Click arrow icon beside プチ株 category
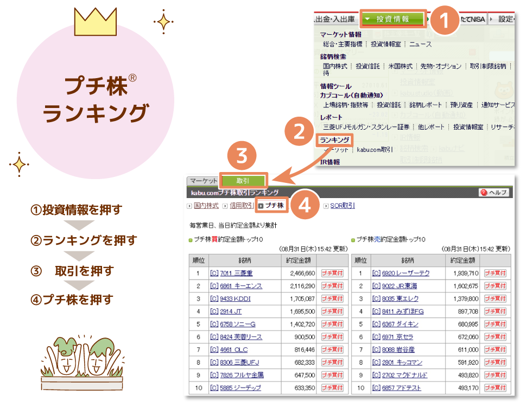This screenshot has width=532, height=407. pos(261,206)
